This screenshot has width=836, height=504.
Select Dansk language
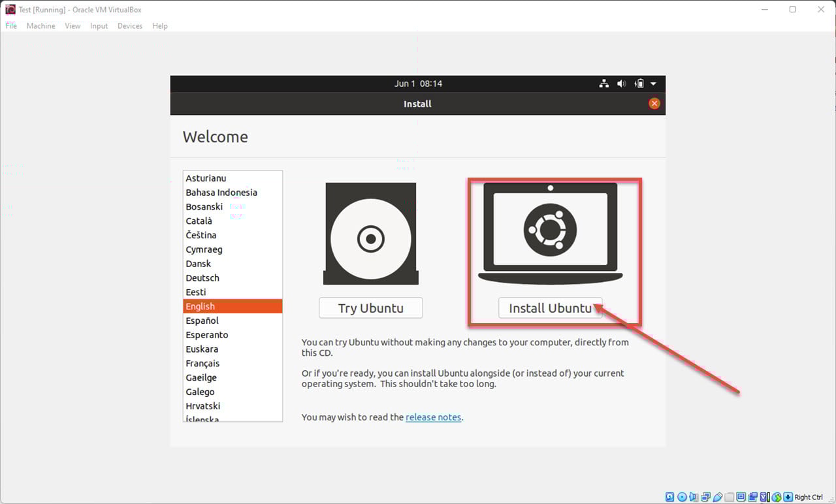[233, 264]
